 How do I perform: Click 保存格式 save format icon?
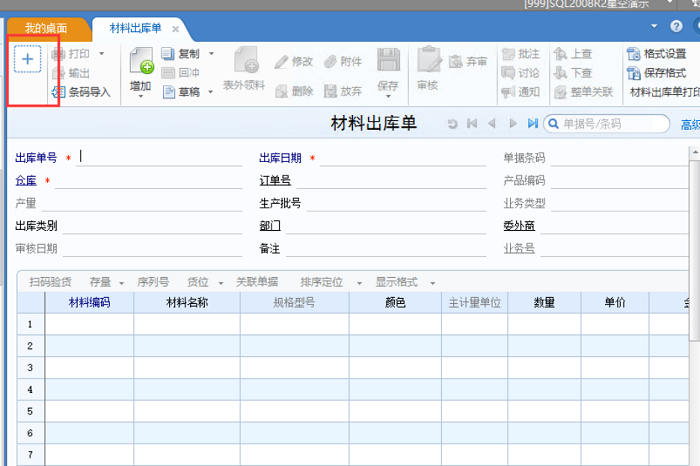pyautogui.click(x=633, y=73)
